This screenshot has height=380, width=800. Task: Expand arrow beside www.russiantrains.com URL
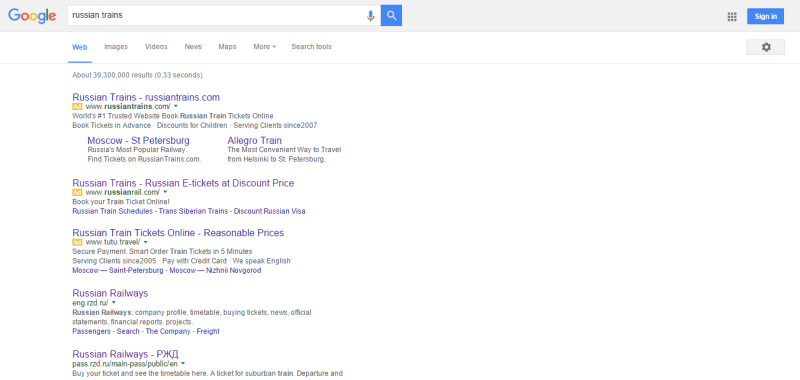(x=176, y=107)
